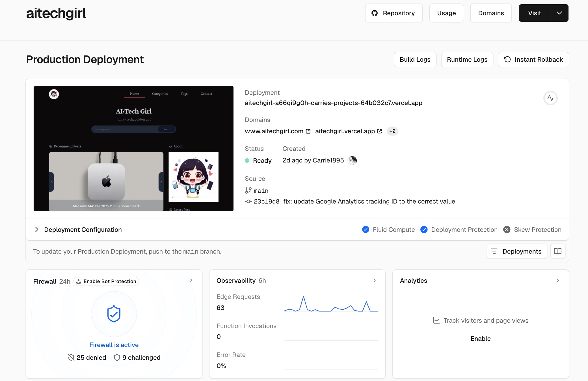
Task: Click Firewall is active link
Action: pos(114,345)
